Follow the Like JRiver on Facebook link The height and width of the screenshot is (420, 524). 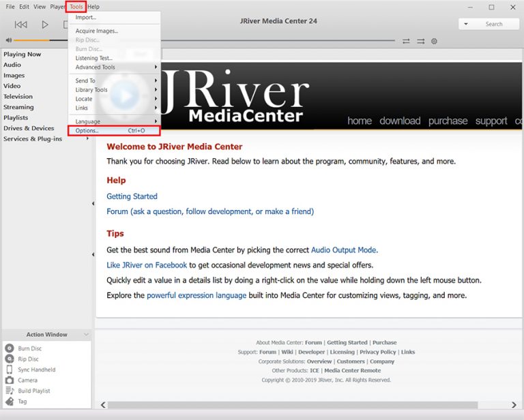click(147, 265)
